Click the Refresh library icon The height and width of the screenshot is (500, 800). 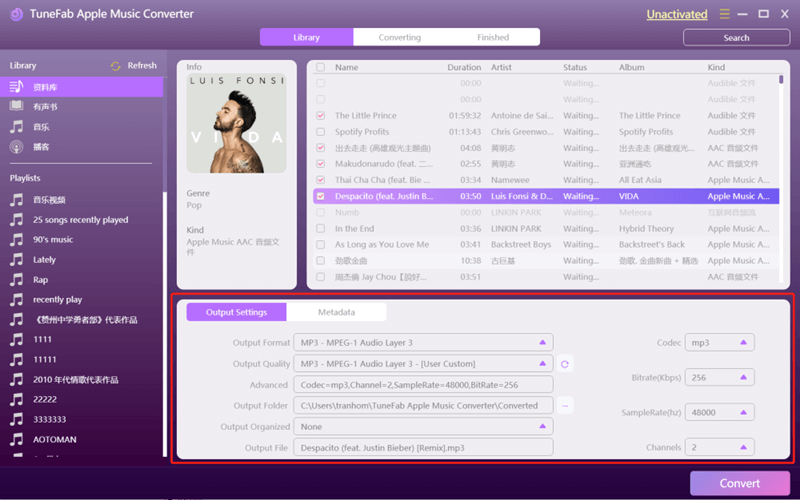pos(116,66)
